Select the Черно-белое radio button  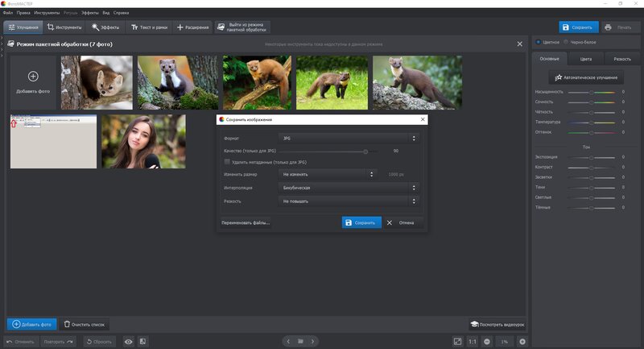pyautogui.click(x=566, y=42)
